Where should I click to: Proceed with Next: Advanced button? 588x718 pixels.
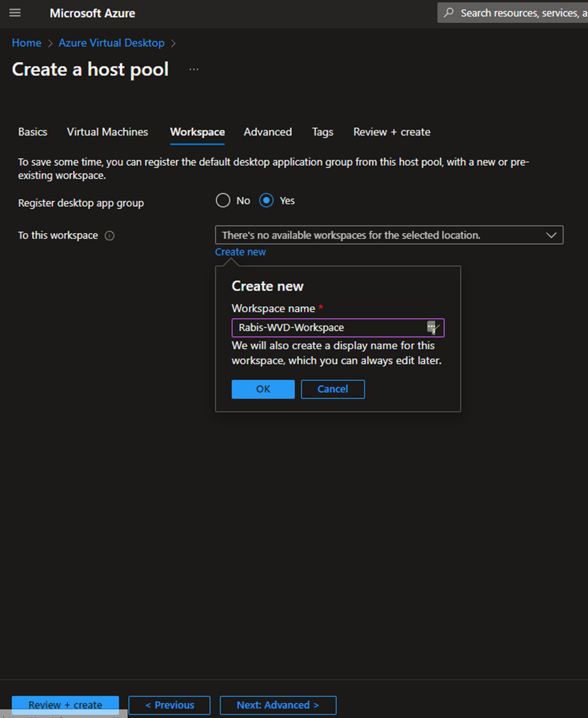pyautogui.click(x=278, y=705)
